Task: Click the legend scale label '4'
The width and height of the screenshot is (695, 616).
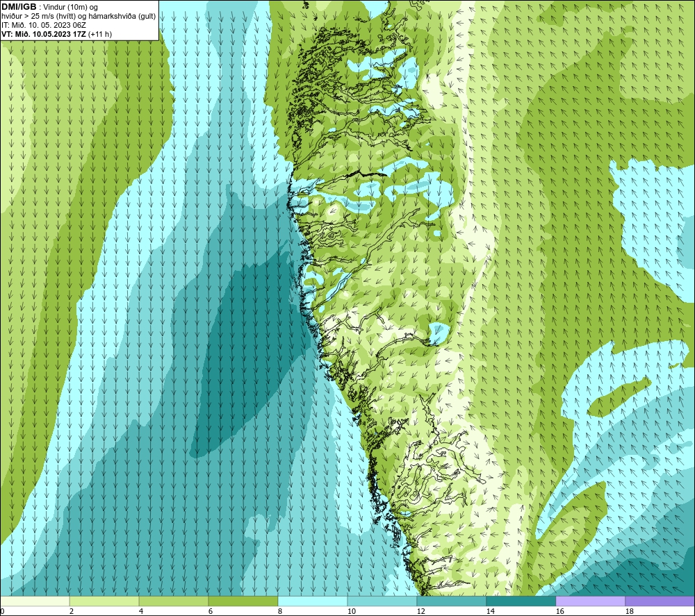Action: [x=141, y=611]
